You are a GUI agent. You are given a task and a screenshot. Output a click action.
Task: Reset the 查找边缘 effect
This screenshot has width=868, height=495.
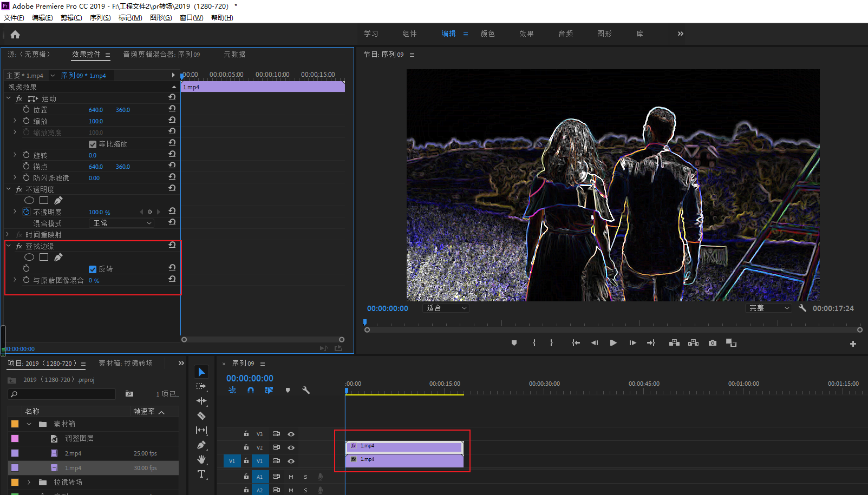172,245
